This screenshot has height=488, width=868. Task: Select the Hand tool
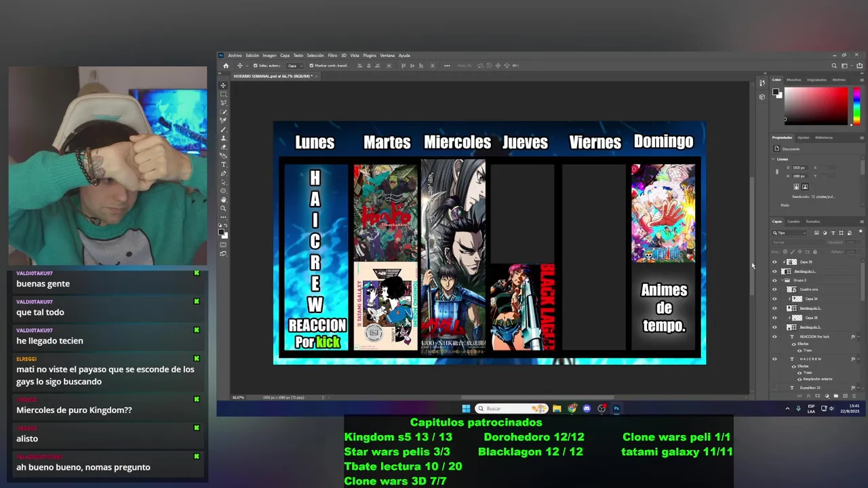(224, 199)
